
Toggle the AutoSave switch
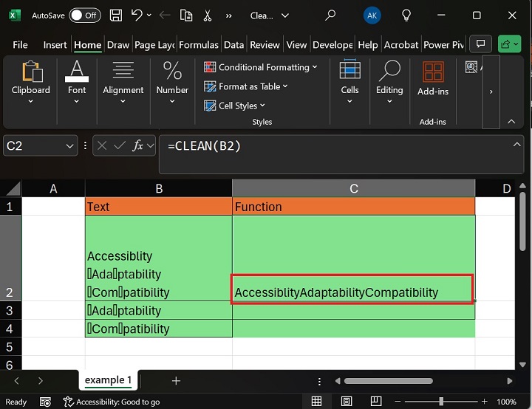pos(84,15)
